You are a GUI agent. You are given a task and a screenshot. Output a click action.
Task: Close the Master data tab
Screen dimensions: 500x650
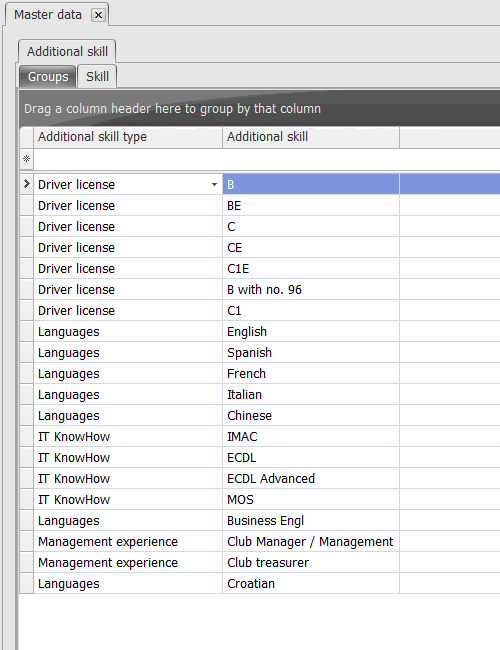coord(98,15)
